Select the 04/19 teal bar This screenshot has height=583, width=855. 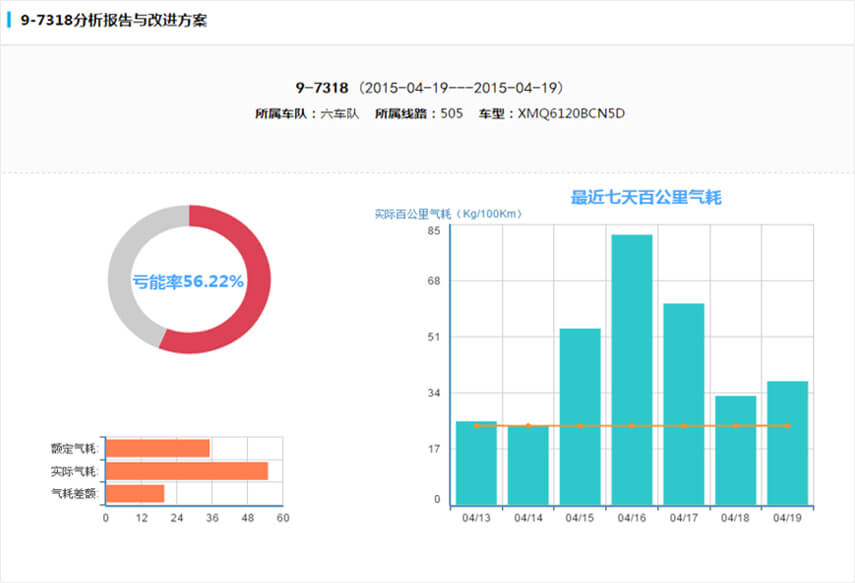coord(787,443)
